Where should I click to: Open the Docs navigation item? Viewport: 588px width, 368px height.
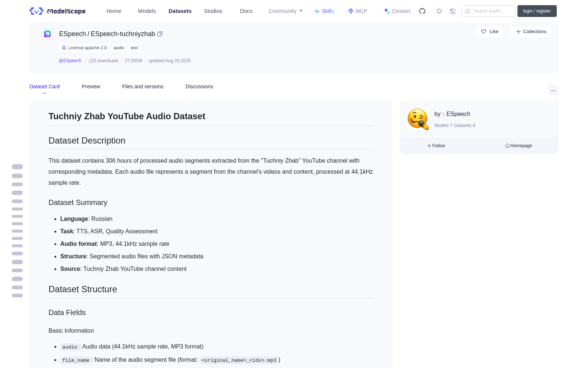(246, 11)
